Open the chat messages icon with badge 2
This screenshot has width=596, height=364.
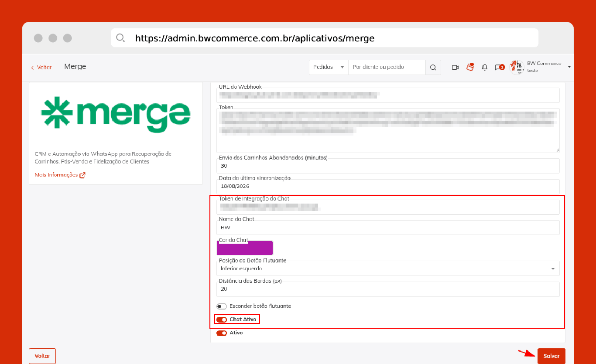click(499, 67)
